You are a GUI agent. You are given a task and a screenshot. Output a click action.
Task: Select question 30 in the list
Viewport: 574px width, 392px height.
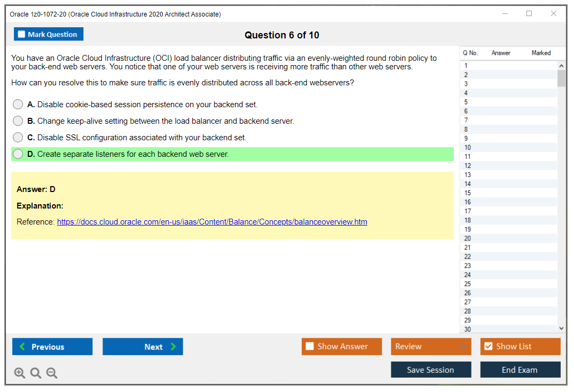pos(508,329)
